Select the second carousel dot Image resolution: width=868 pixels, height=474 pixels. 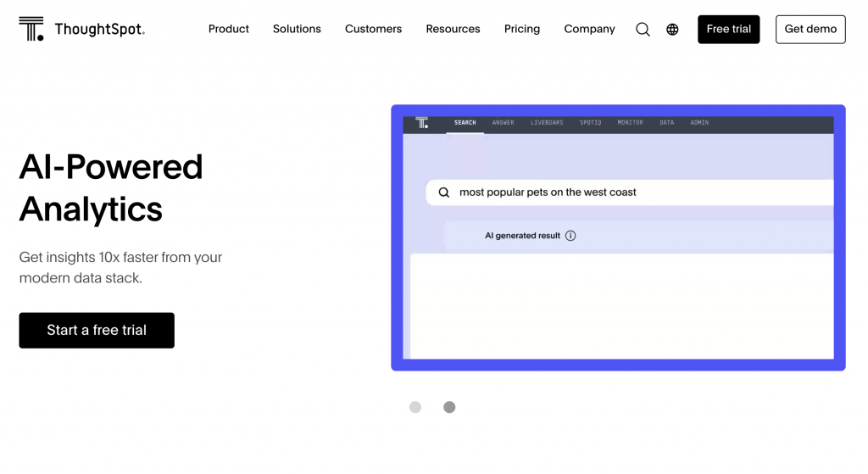point(449,407)
